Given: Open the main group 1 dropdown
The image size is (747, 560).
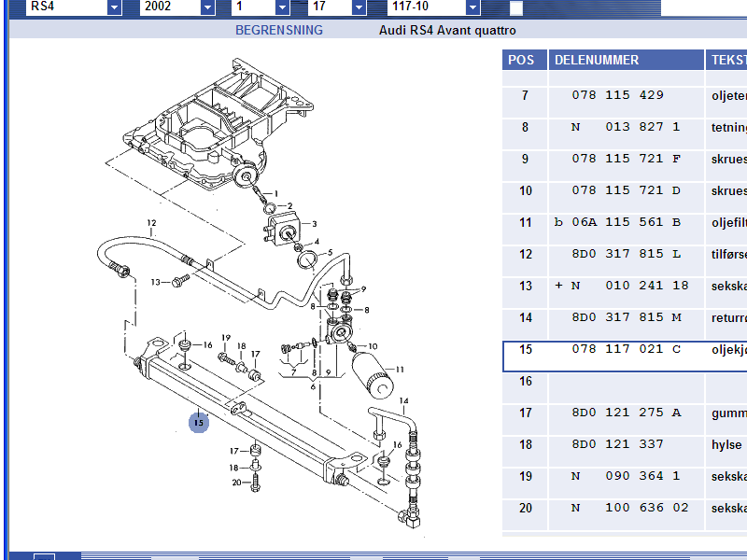Looking at the screenshot, I should [x=298, y=7].
